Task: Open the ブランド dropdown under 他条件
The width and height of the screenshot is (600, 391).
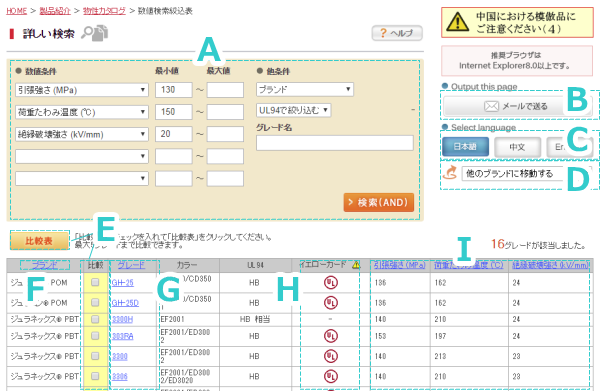Action: click(x=305, y=90)
